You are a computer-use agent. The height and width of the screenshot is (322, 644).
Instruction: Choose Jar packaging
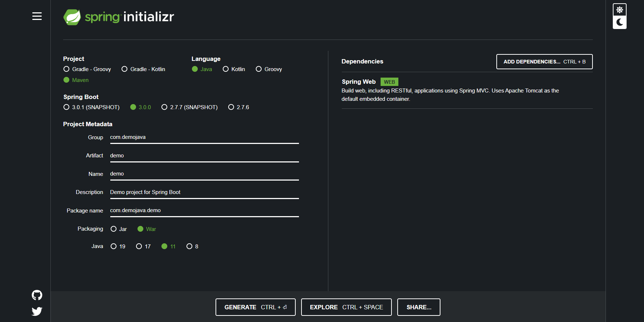[119, 229]
